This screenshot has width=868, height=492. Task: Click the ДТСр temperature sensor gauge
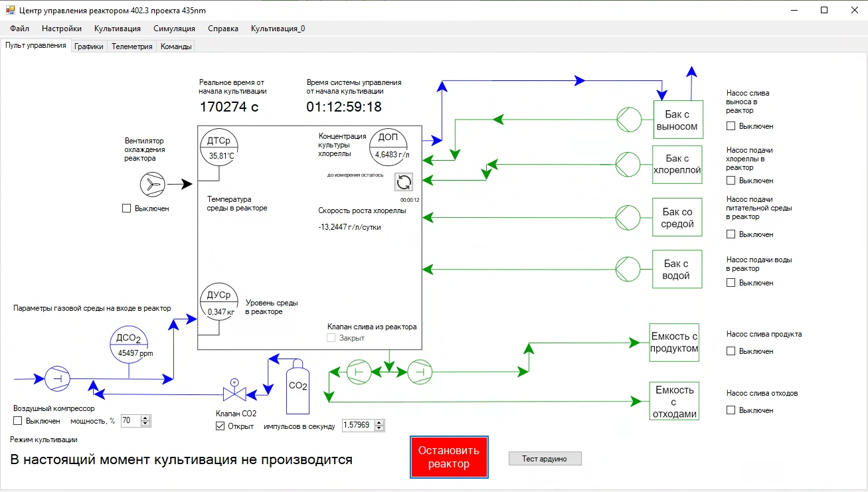pos(219,147)
